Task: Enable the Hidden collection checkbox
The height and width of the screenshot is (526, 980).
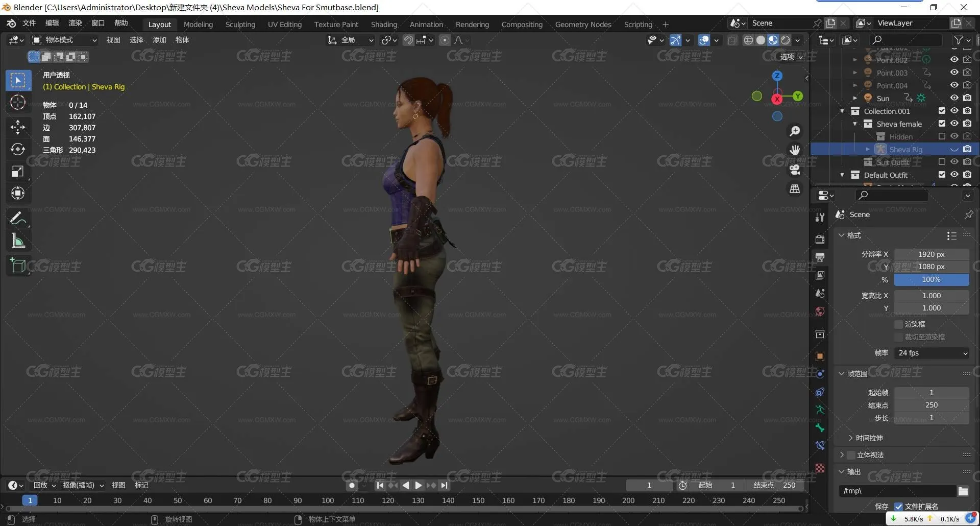Action: pos(942,136)
